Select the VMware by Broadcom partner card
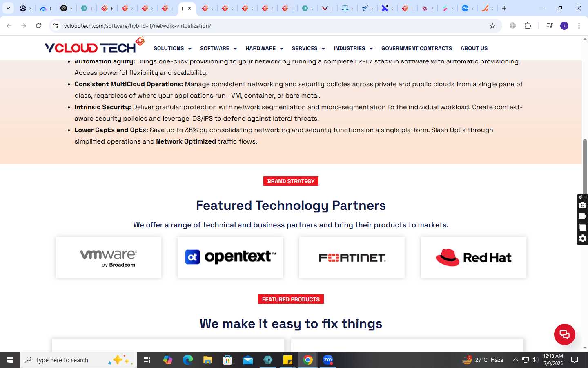Screen dimensions: 588x368 pos(109,258)
